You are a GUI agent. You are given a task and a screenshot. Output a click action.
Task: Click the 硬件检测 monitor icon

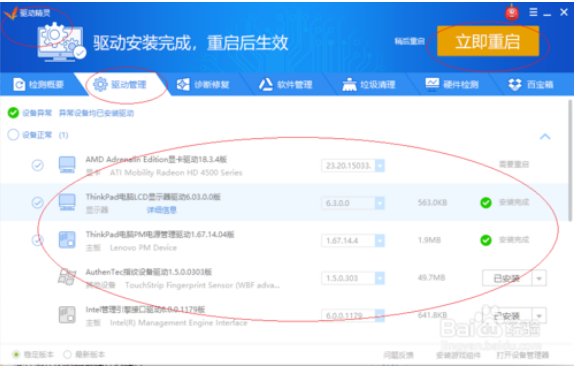click(x=432, y=84)
